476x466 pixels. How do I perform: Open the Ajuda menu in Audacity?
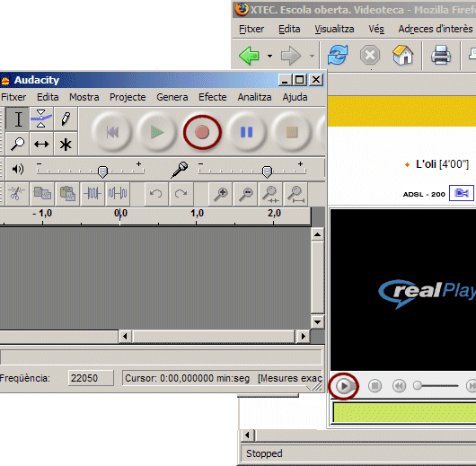295,97
